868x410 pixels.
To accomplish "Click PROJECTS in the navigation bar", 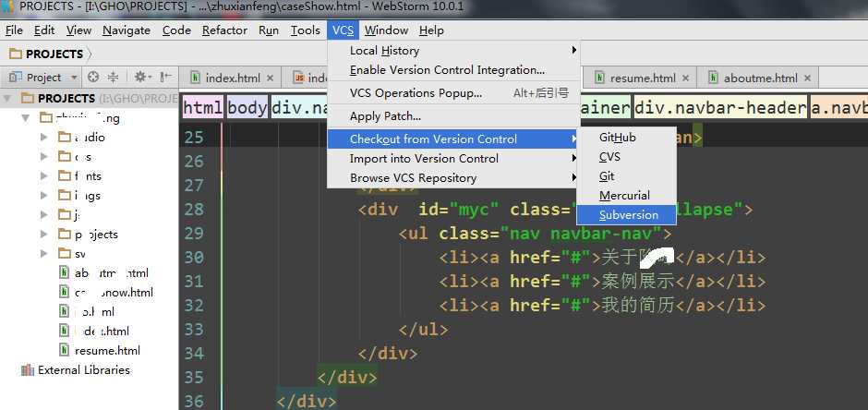I will (x=54, y=54).
